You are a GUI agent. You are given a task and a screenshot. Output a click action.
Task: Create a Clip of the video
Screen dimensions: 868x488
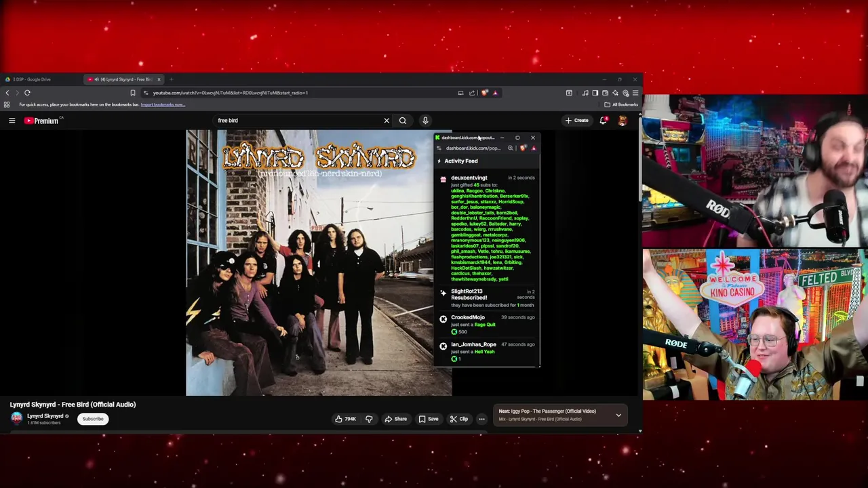click(x=459, y=419)
